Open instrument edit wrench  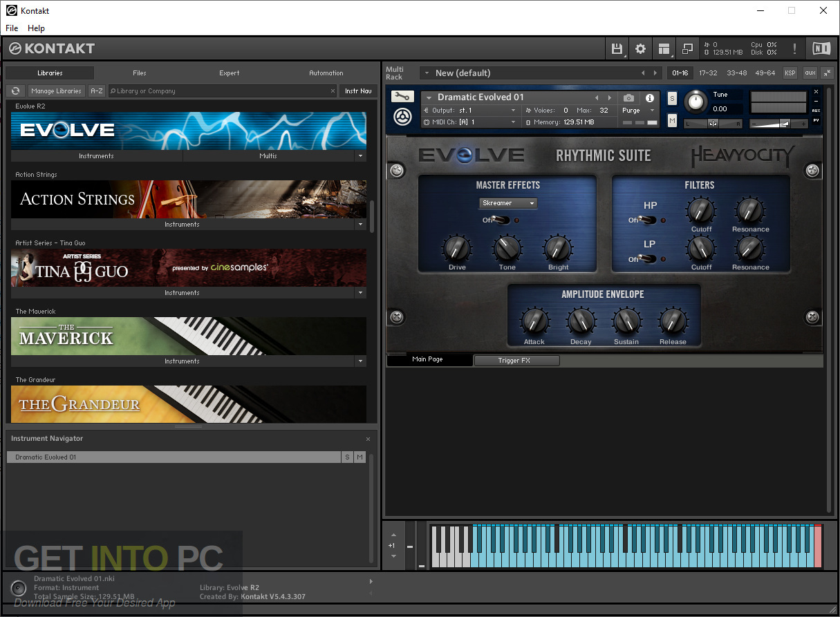402,97
